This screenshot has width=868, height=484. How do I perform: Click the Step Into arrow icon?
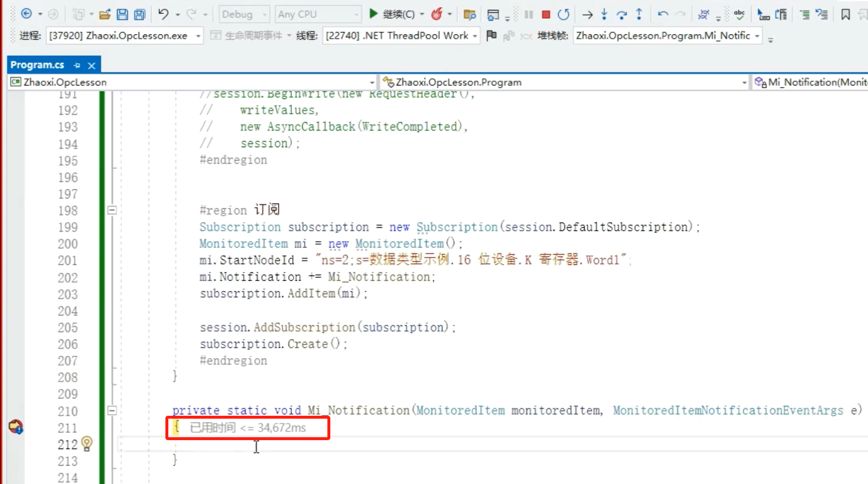[604, 15]
